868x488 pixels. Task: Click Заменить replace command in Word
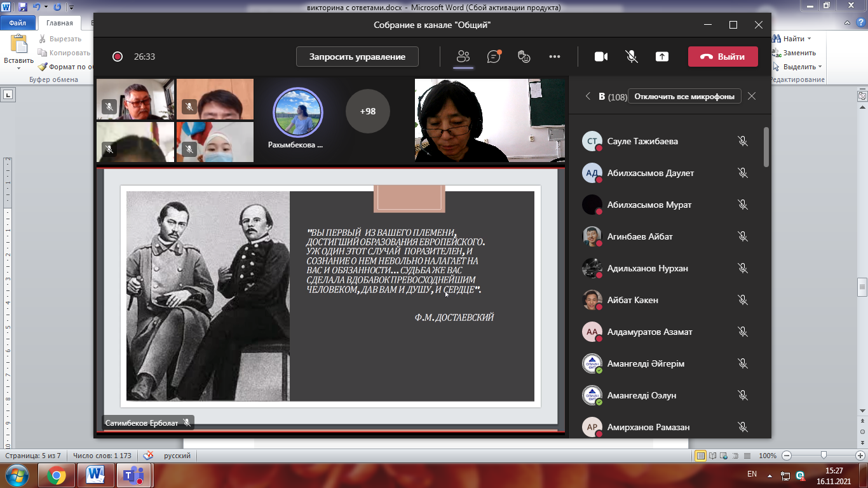click(794, 53)
